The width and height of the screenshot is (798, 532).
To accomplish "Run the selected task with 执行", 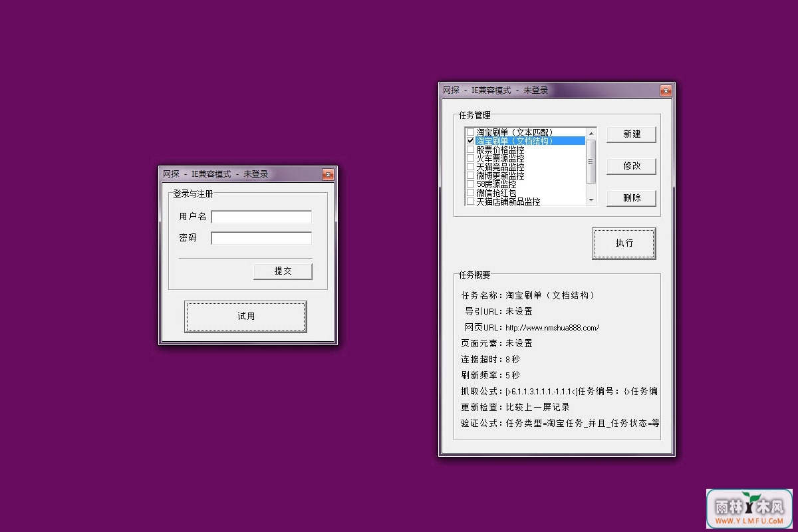I will pyautogui.click(x=624, y=243).
